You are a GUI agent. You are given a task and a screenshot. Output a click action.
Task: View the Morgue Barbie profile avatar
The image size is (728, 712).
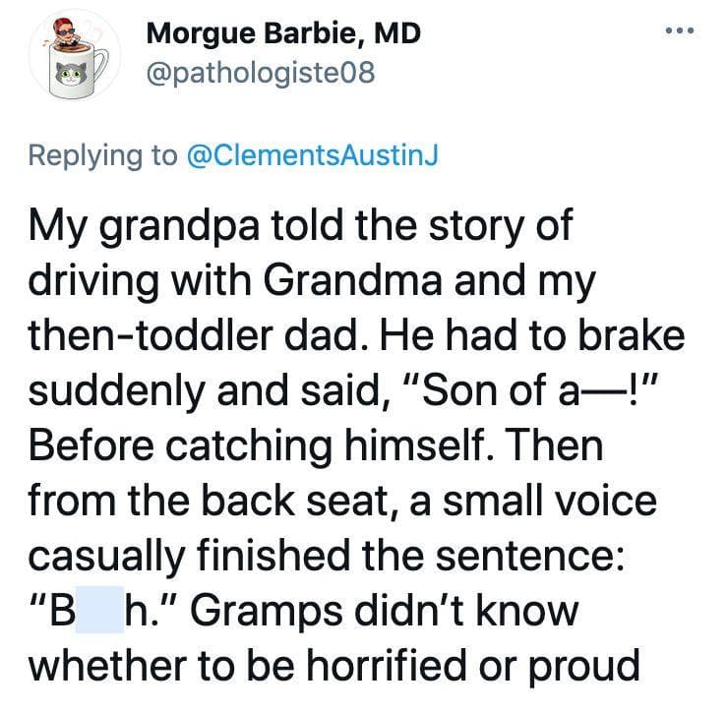point(76,55)
